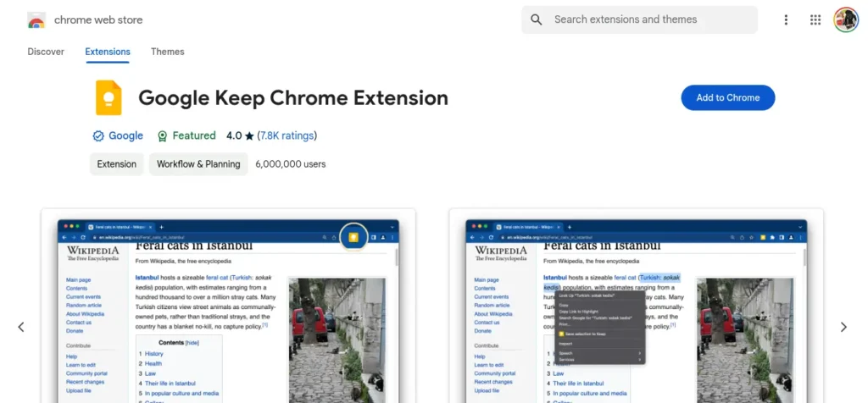Click the 'Featured' label text

pyautogui.click(x=194, y=136)
